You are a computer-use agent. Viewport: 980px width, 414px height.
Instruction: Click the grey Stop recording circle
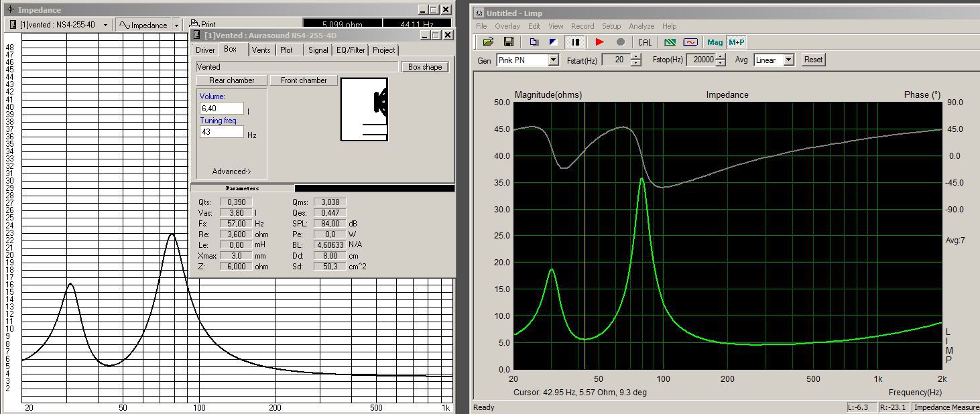621,42
